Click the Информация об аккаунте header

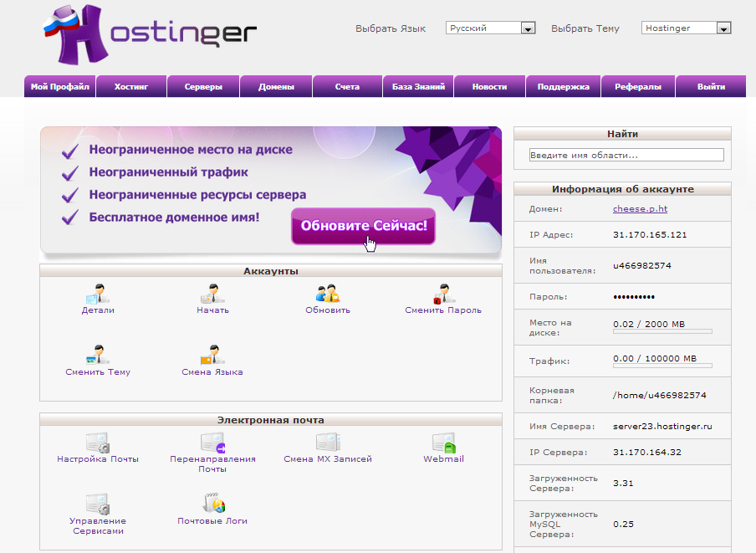pyautogui.click(x=622, y=189)
